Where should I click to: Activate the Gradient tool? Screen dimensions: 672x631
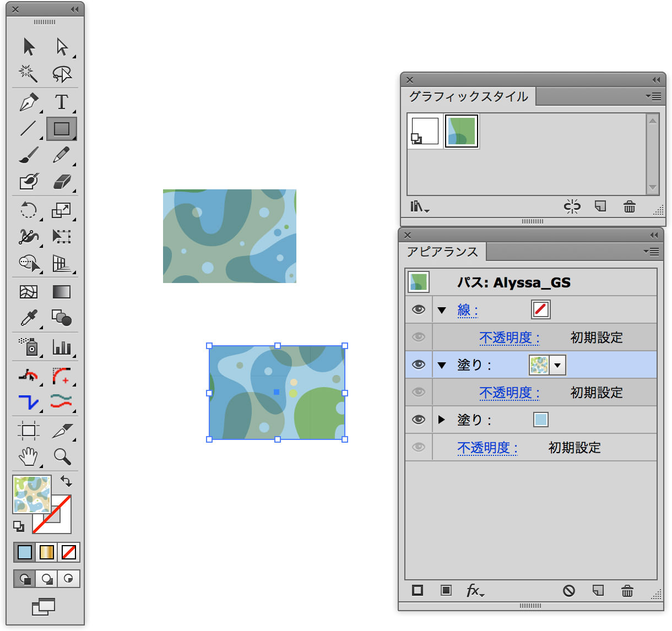[62, 292]
